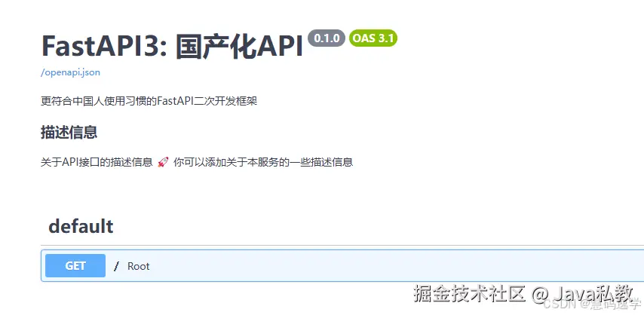Click the 0.1.0 version badge
644x315 pixels.
327,38
